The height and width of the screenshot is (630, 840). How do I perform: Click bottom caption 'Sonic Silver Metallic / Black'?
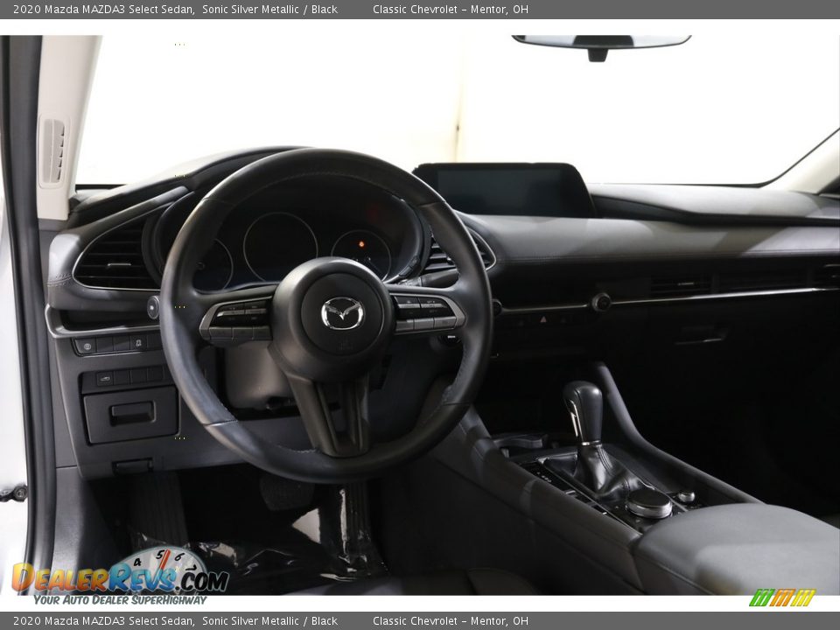tap(270, 621)
